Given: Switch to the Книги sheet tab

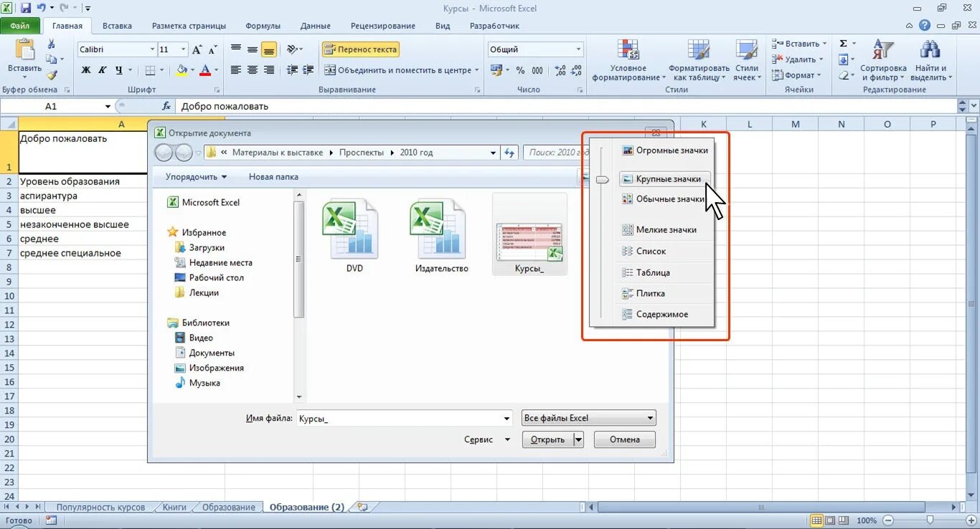Looking at the screenshot, I should (x=174, y=507).
